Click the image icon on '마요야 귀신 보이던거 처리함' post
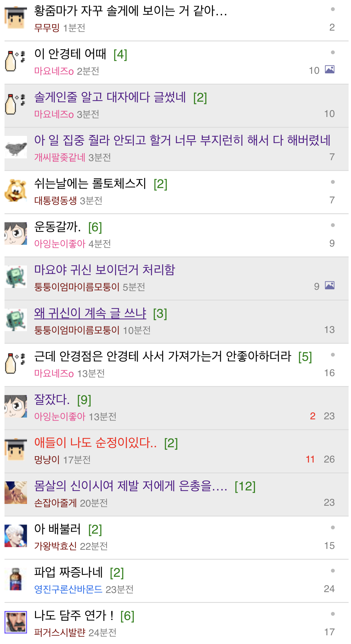This screenshot has height=644, width=351. pos(330,286)
